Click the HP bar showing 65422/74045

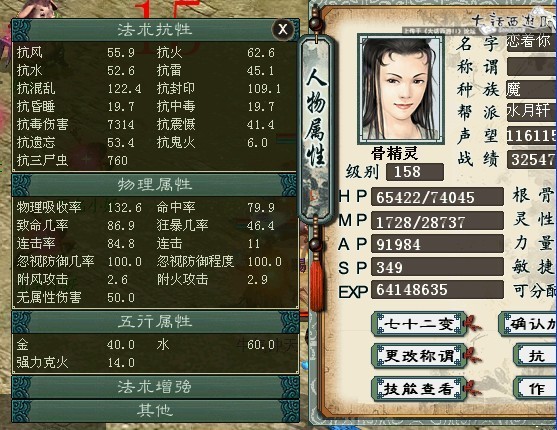click(437, 197)
